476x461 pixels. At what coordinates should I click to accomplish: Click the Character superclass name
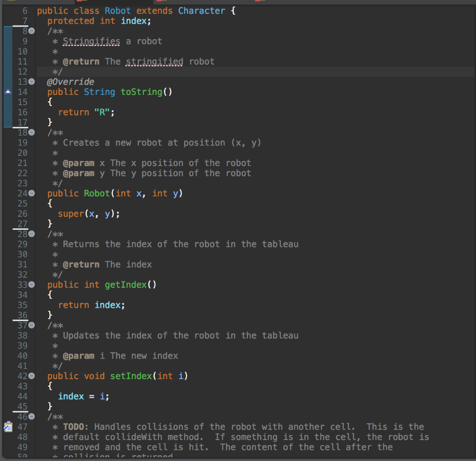click(x=202, y=11)
